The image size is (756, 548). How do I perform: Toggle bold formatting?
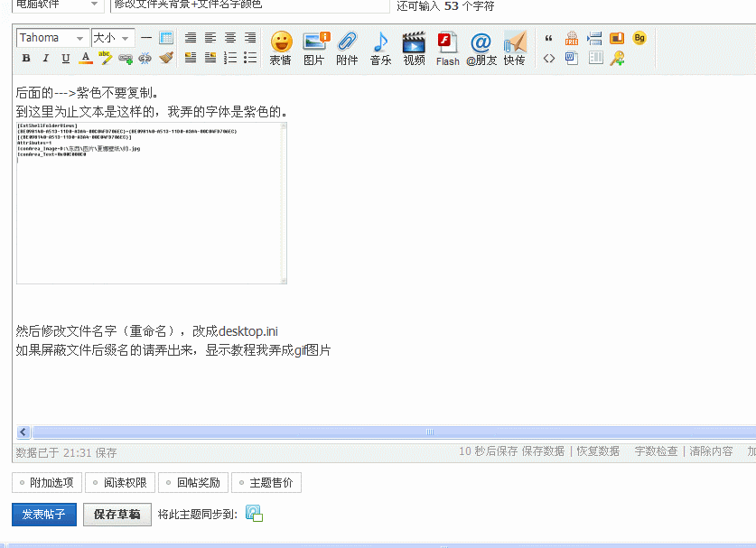(26, 59)
